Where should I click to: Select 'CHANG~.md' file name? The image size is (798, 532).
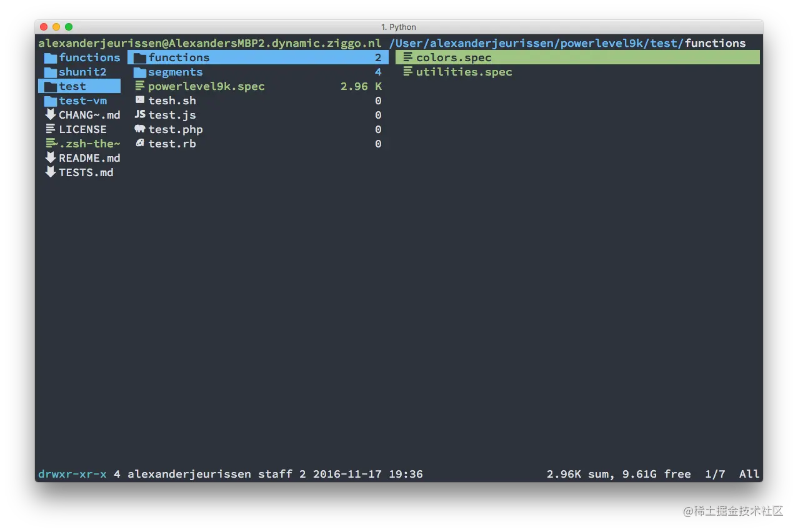pyautogui.click(x=89, y=115)
